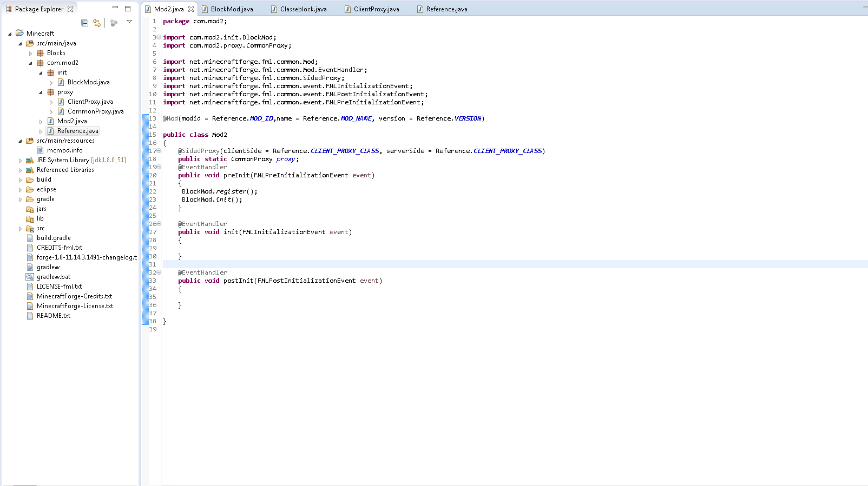Screen dimensions: 868x486
Task: Switch to the BlockMod.java tab
Action: coord(232,9)
